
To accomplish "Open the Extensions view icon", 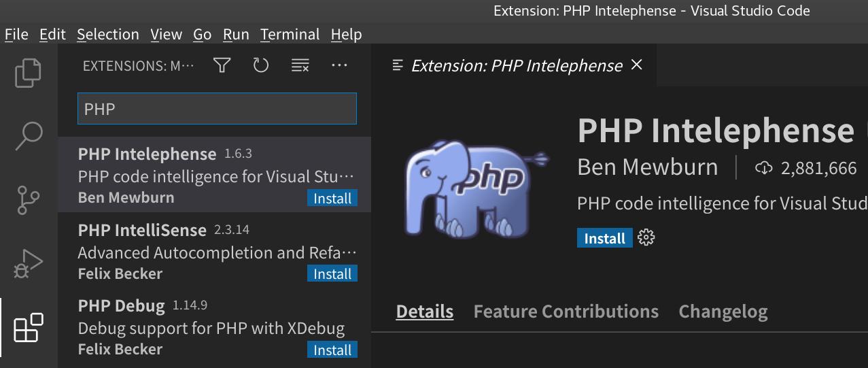I will pyautogui.click(x=29, y=327).
